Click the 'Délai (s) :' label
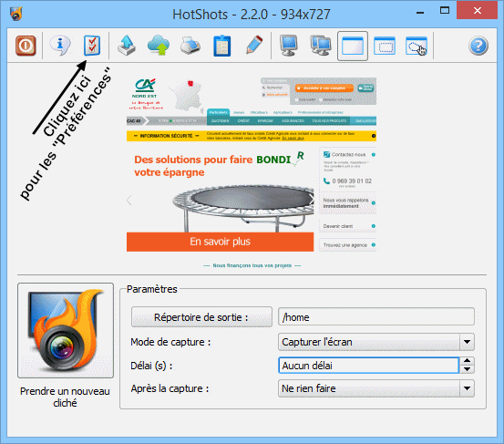The image size is (504, 444). coord(151,366)
